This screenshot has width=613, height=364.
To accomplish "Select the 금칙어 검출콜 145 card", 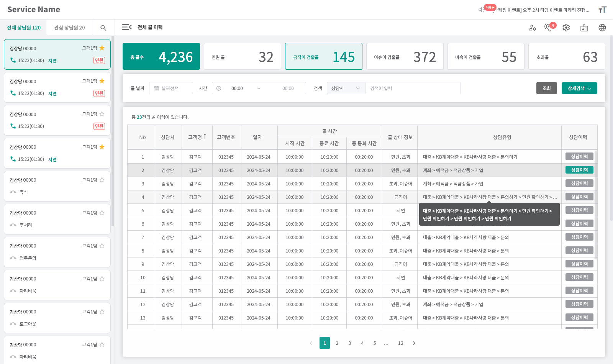I will pyautogui.click(x=324, y=56).
